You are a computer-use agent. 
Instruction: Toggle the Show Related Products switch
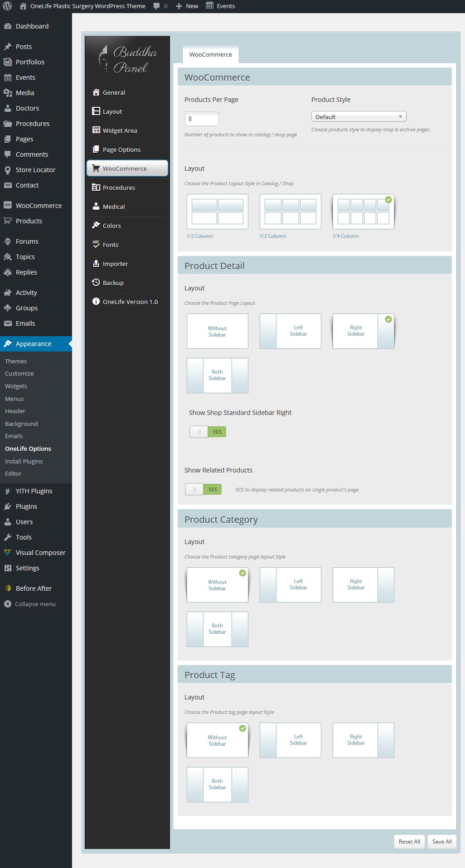(203, 489)
